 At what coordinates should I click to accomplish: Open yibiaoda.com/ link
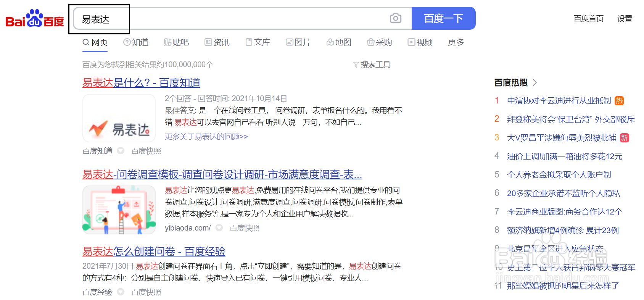[x=188, y=228]
